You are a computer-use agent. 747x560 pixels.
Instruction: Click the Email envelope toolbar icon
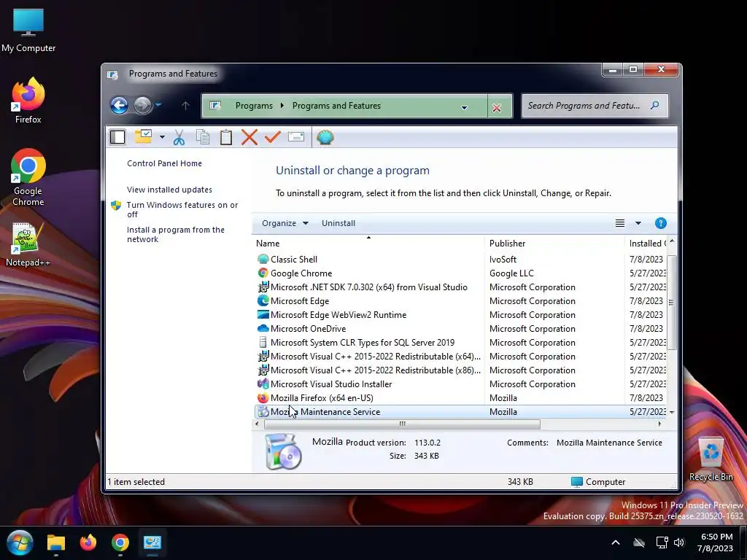pos(296,137)
